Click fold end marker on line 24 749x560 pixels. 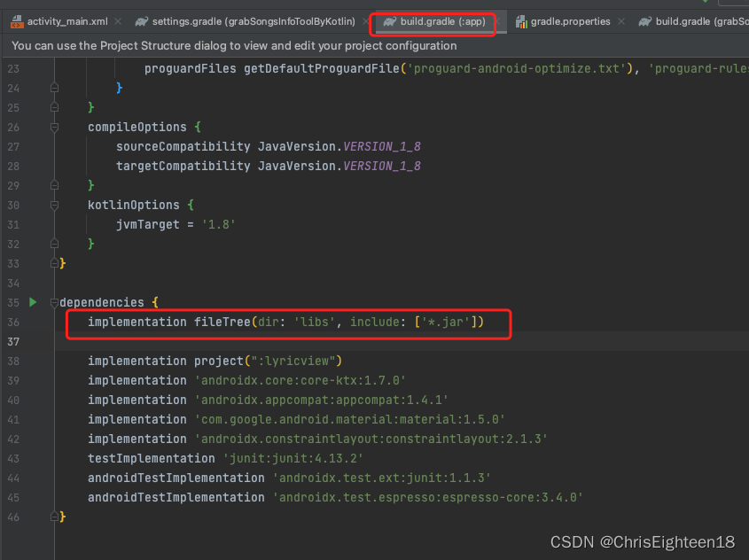coord(54,88)
